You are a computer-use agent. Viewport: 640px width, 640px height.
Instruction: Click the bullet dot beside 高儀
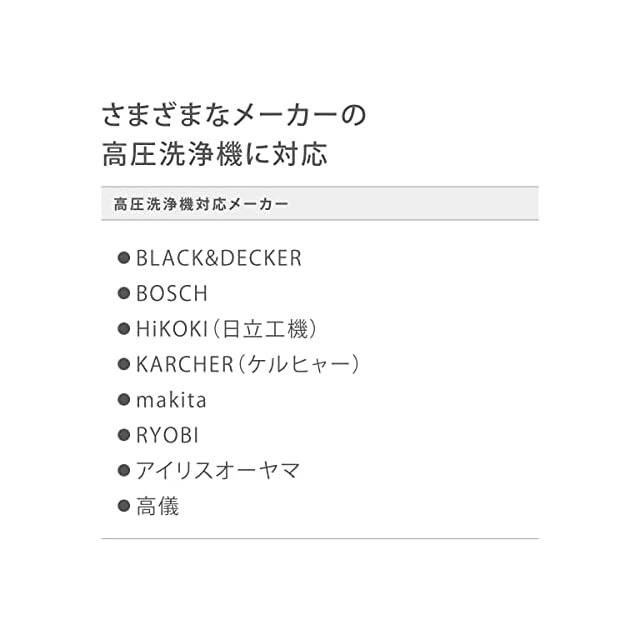(x=125, y=506)
